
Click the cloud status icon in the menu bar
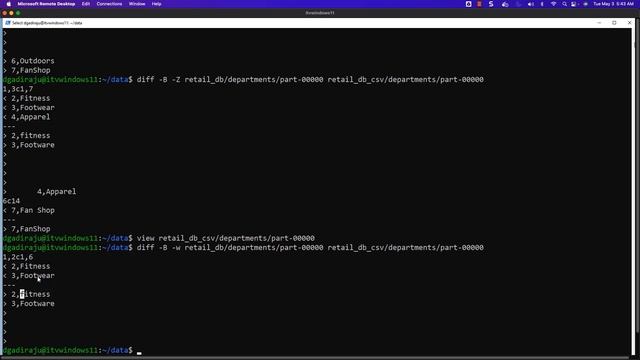[505, 4]
